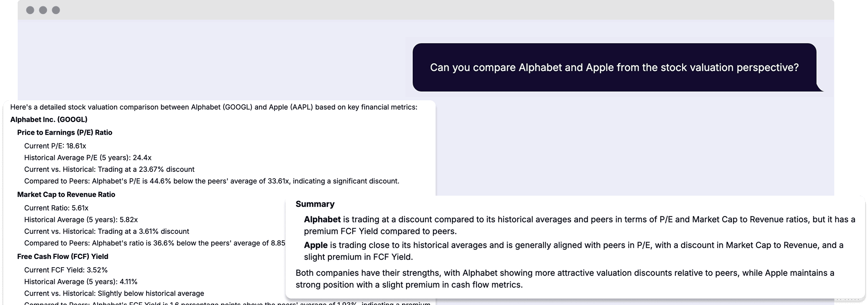868x305 pixels.
Task: Click the Free Cash Flow (FCF) Yield heading
Action: pyautogui.click(x=63, y=256)
